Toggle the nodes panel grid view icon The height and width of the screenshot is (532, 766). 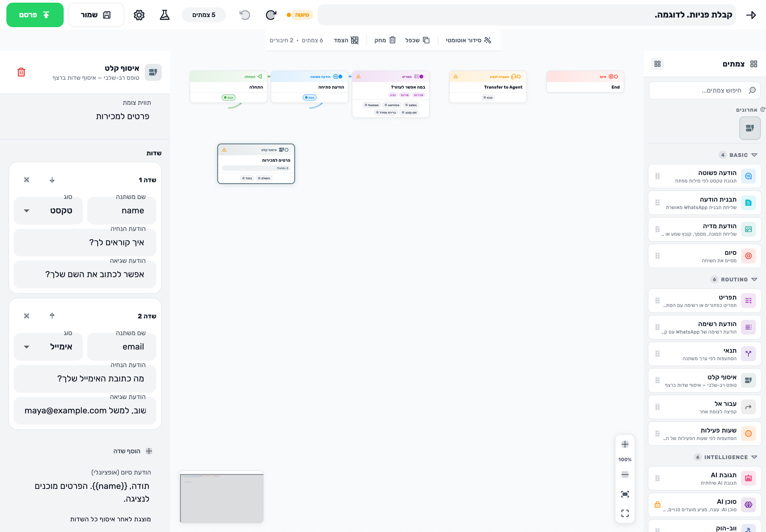coord(657,64)
